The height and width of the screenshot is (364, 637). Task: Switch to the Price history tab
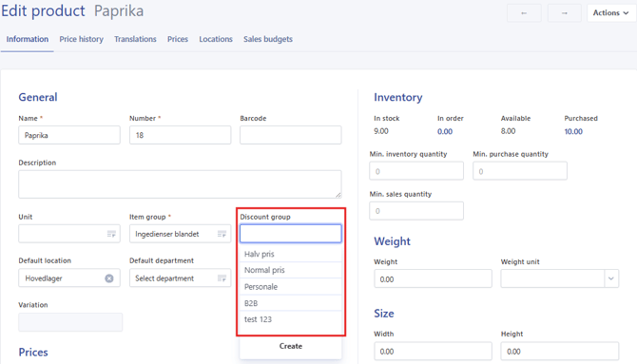pos(81,39)
